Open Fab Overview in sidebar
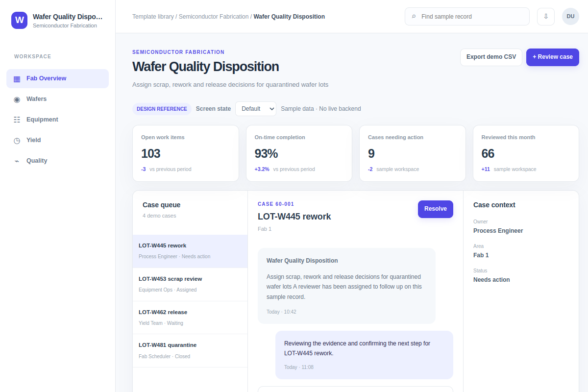 (x=57, y=78)
